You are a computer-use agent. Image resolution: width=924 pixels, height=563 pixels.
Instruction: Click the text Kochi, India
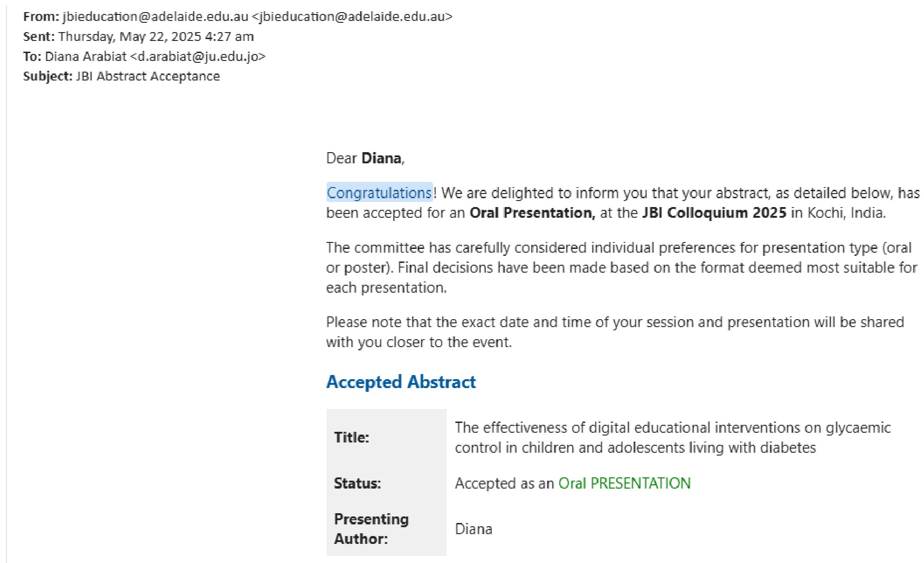pyautogui.click(x=845, y=213)
